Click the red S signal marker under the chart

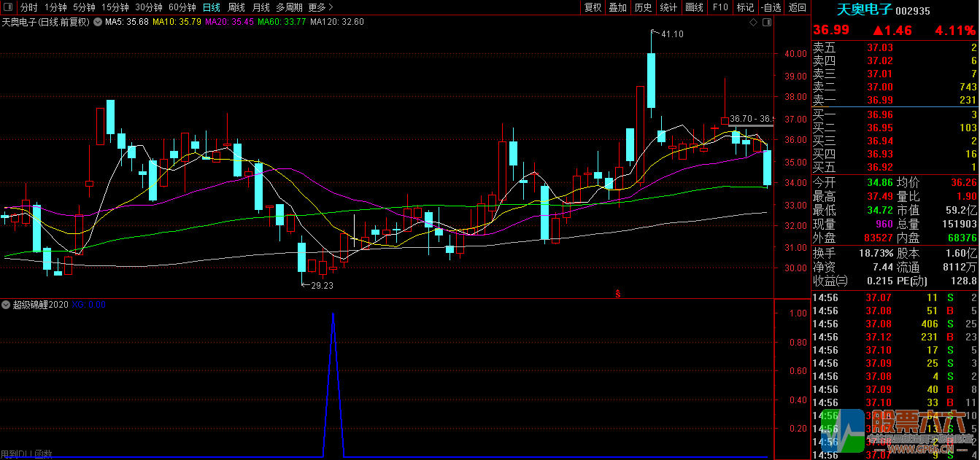(617, 294)
